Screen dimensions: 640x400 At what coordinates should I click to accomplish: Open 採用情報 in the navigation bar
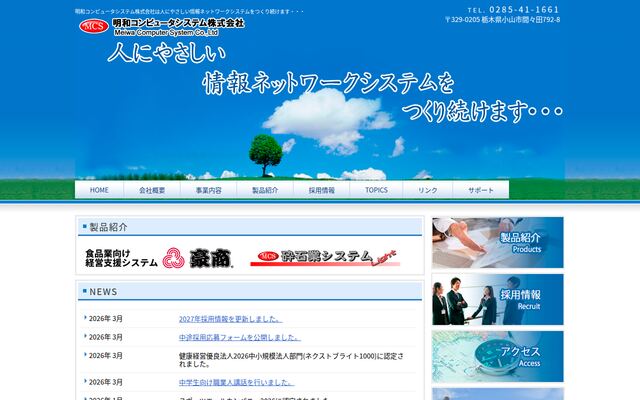coord(321,190)
